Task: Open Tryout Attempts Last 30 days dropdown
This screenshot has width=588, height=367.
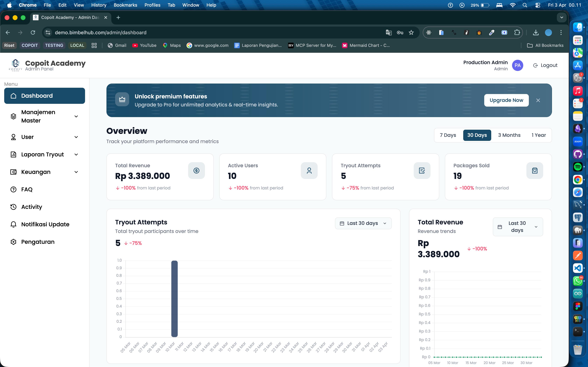Action: pos(363,223)
